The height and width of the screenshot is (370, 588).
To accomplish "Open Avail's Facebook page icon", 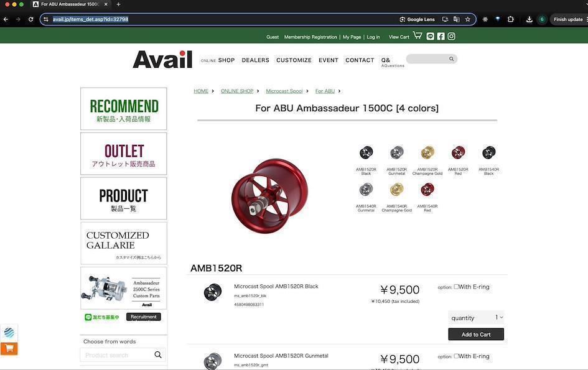I will [x=441, y=36].
